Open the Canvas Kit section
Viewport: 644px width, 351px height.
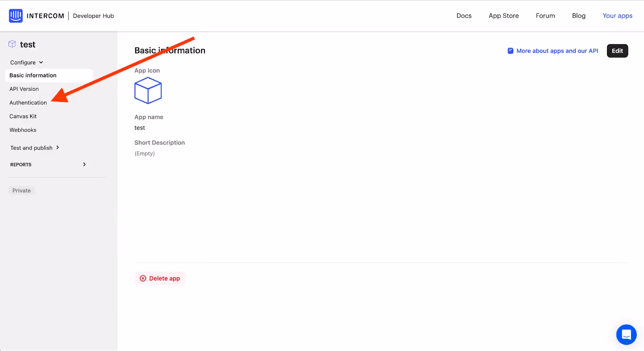click(23, 116)
